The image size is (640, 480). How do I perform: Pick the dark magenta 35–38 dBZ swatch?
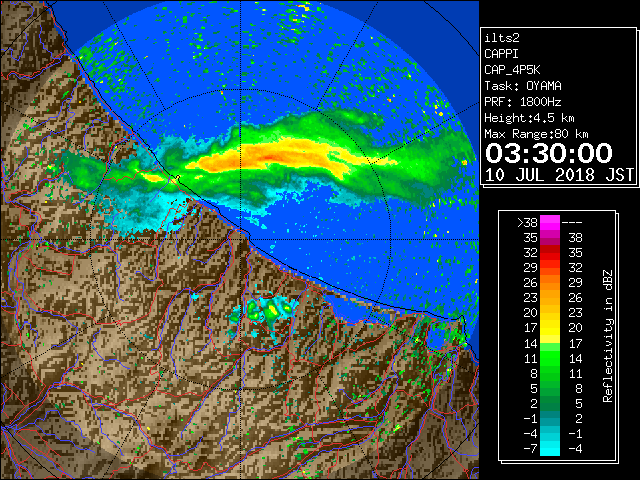[550, 238]
